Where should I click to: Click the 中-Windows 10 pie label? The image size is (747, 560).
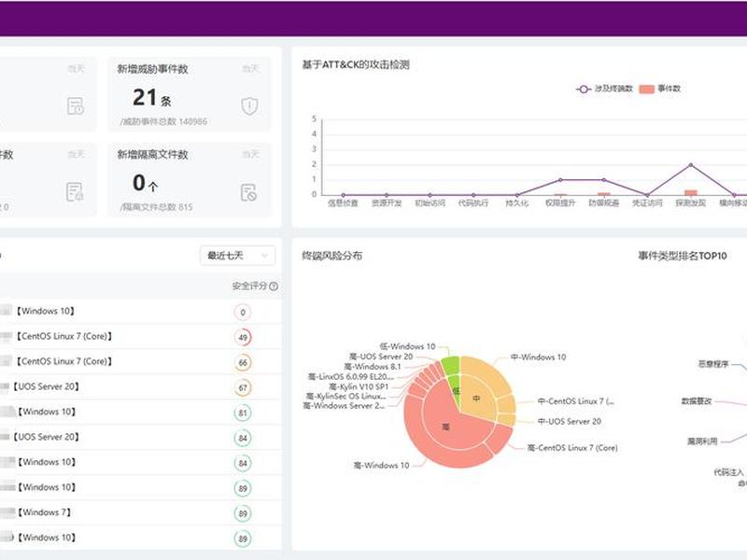tap(539, 357)
